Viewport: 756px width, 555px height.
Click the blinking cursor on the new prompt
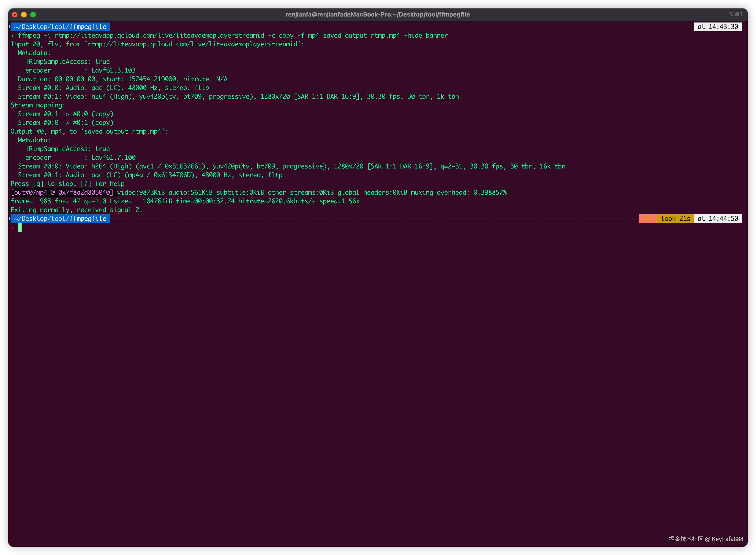pyautogui.click(x=20, y=228)
